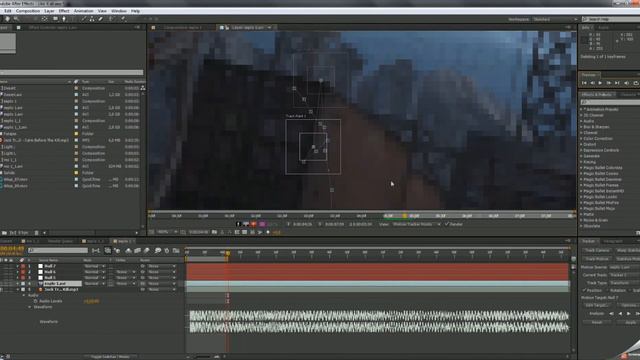Mute audio in Preview panel
Viewport: 640px width, 360px height.
click(627, 83)
